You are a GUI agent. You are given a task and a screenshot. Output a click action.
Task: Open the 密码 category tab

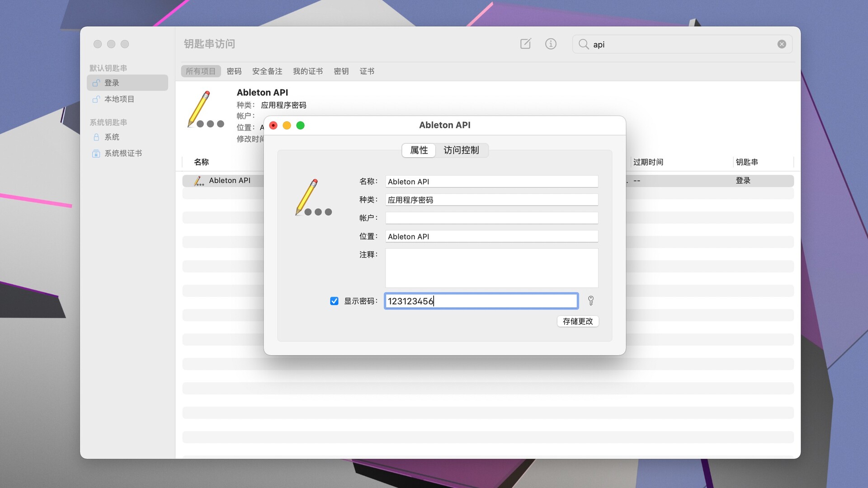(x=234, y=71)
